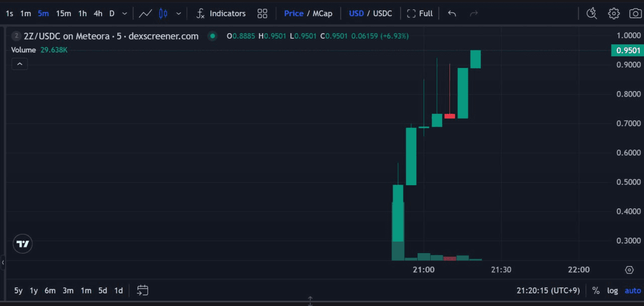Collapse the indicator legend chevron

[x=19, y=64]
